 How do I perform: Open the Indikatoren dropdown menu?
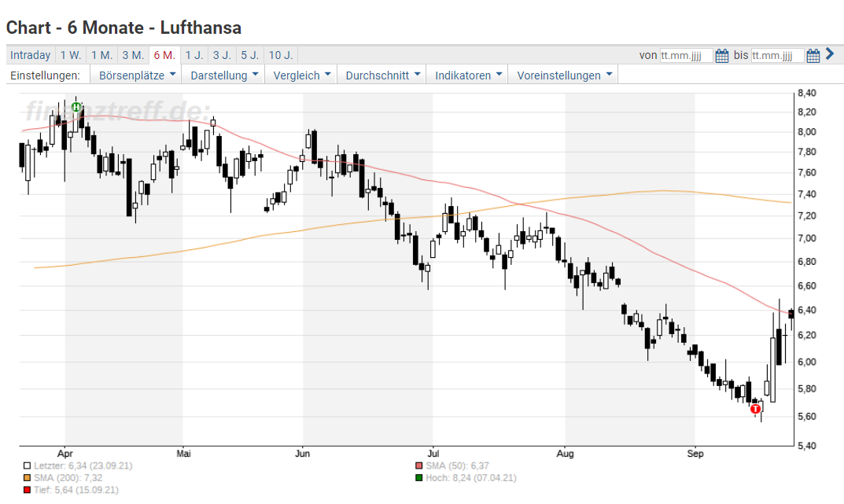[468, 75]
